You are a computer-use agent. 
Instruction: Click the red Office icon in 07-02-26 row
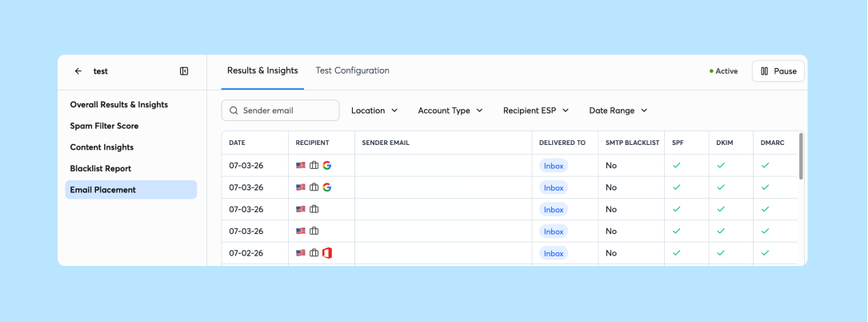[327, 253]
